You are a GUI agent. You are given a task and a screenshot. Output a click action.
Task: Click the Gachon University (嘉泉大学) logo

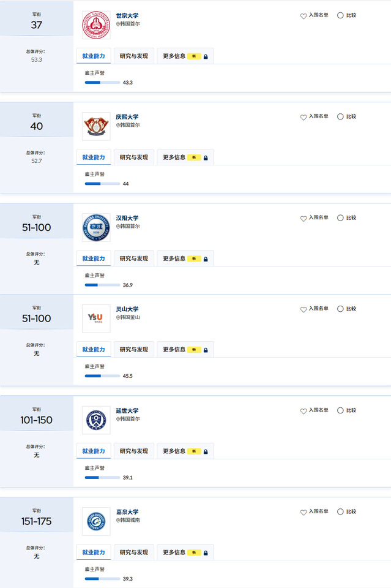click(x=96, y=521)
